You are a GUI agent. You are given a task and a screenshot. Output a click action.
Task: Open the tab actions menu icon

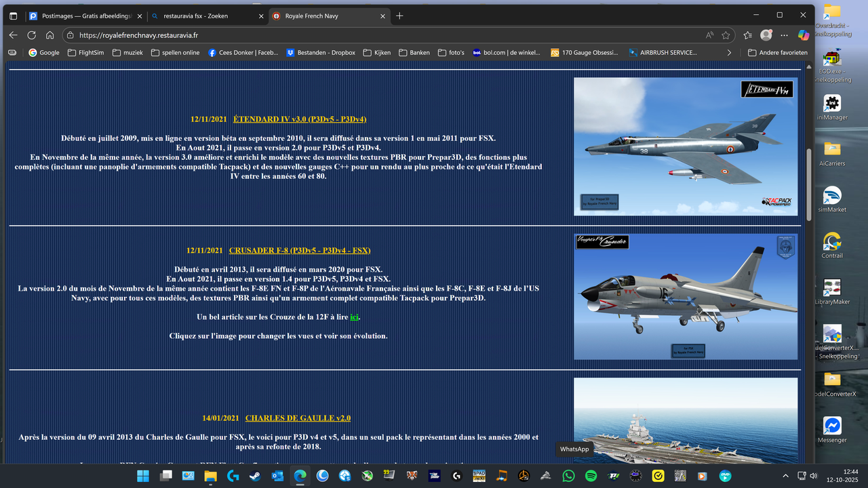[13, 16]
